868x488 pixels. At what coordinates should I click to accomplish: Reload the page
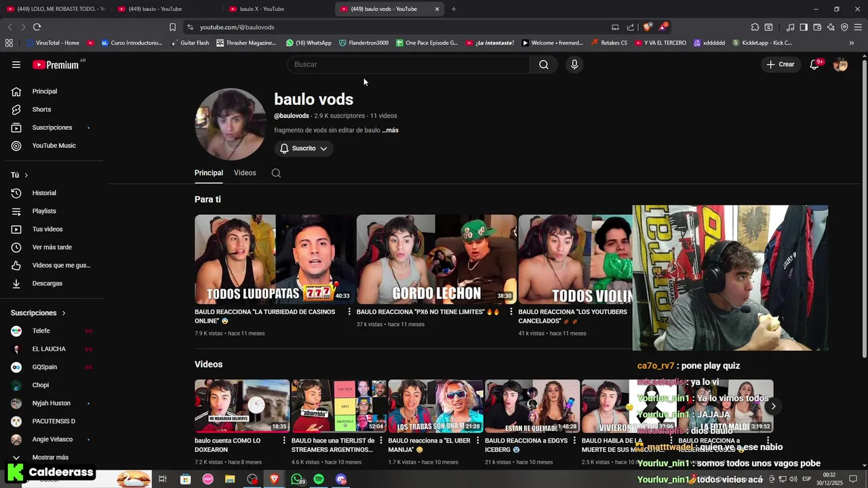(37, 27)
